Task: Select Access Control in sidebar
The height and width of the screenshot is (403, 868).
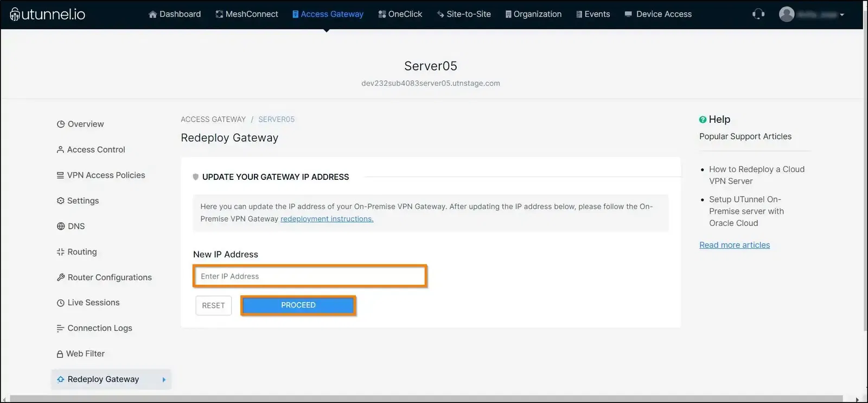Action: 96,149
